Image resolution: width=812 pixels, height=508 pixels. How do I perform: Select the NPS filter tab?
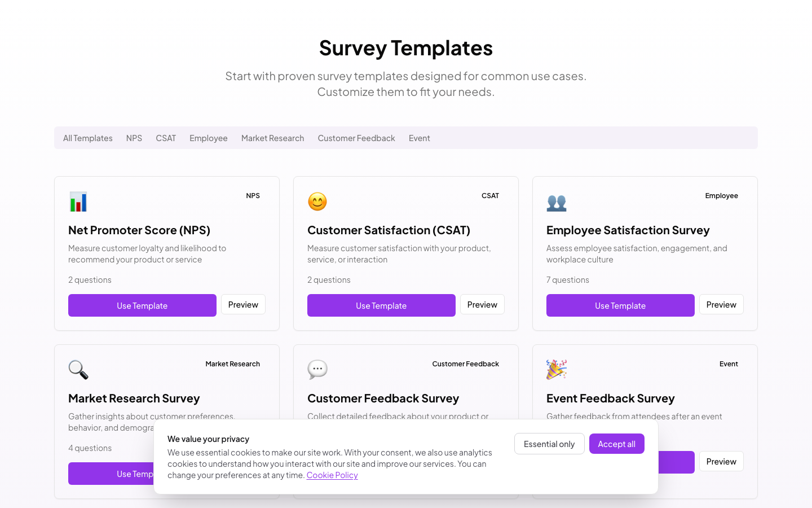pyautogui.click(x=134, y=138)
